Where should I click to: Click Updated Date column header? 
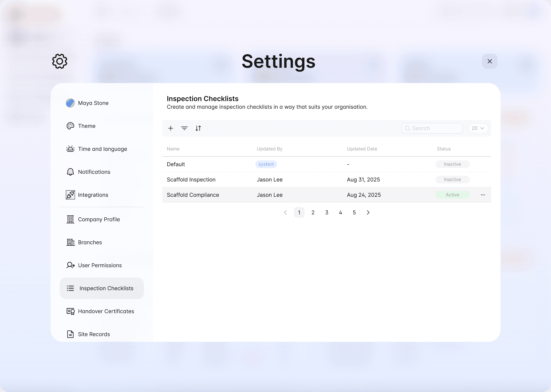(x=362, y=149)
